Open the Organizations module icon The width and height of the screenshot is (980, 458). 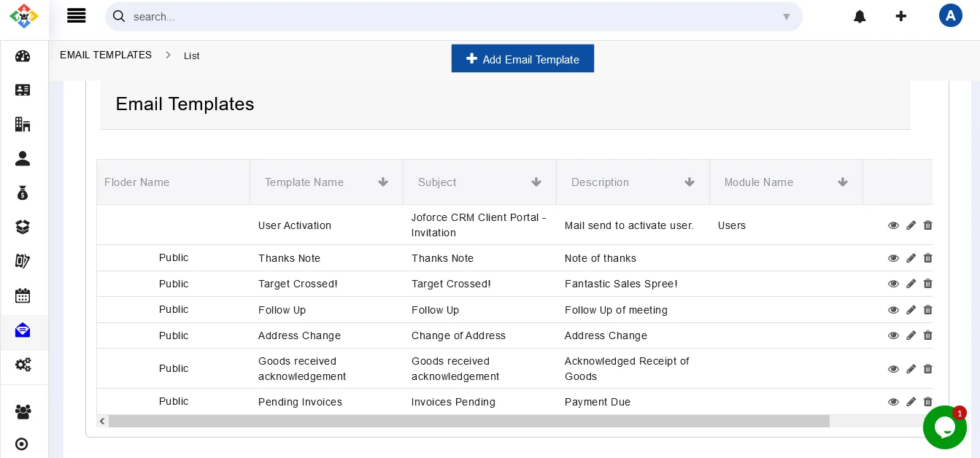click(23, 124)
